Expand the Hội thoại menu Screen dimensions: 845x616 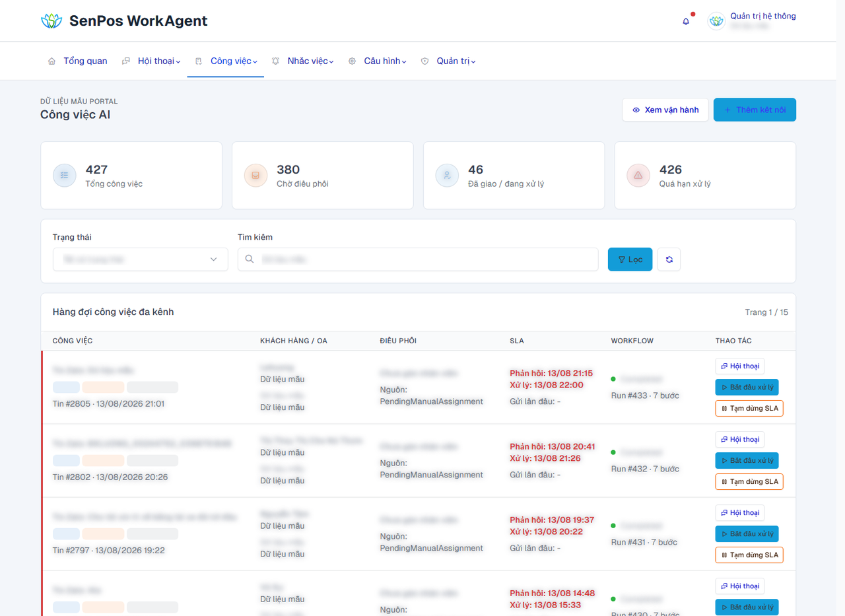[x=151, y=61]
